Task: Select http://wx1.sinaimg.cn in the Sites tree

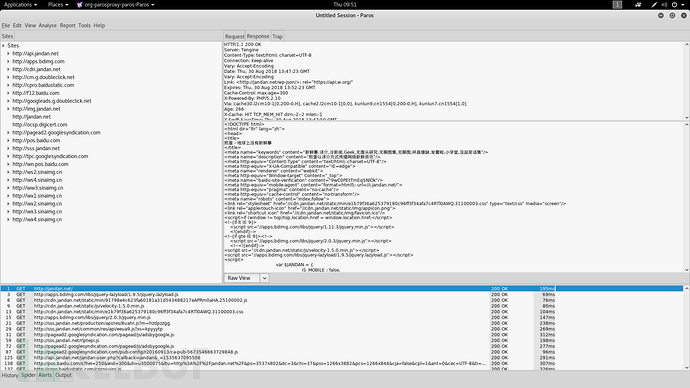Action: pos(37,196)
